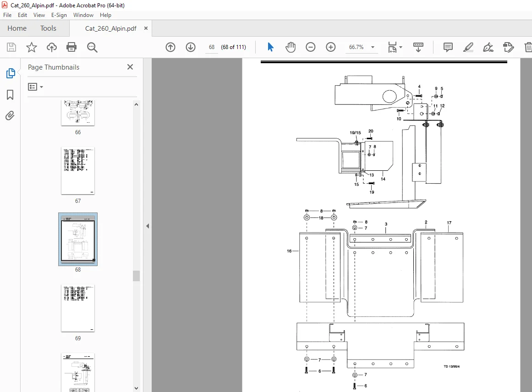Select page 67 thumbnail
Image resolution: width=532 pixels, height=392 pixels.
(78, 171)
